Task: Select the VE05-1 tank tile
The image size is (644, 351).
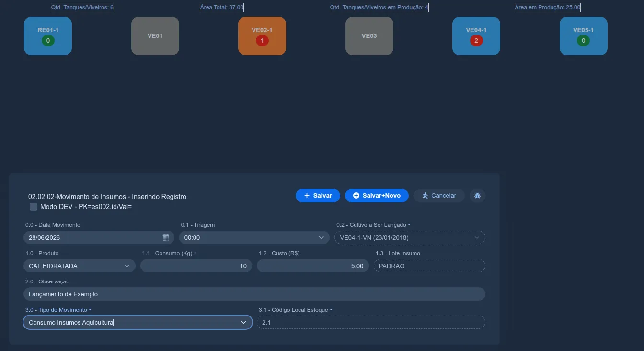Action: pos(584,36)
